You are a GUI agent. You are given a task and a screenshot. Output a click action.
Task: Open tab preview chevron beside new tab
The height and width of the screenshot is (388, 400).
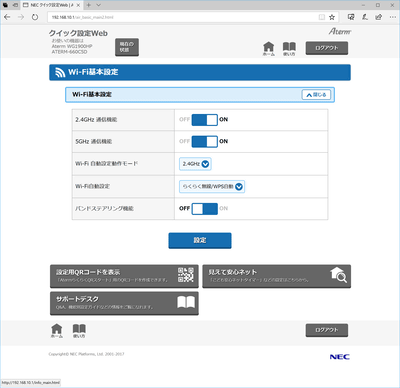[x=98, y=5]
